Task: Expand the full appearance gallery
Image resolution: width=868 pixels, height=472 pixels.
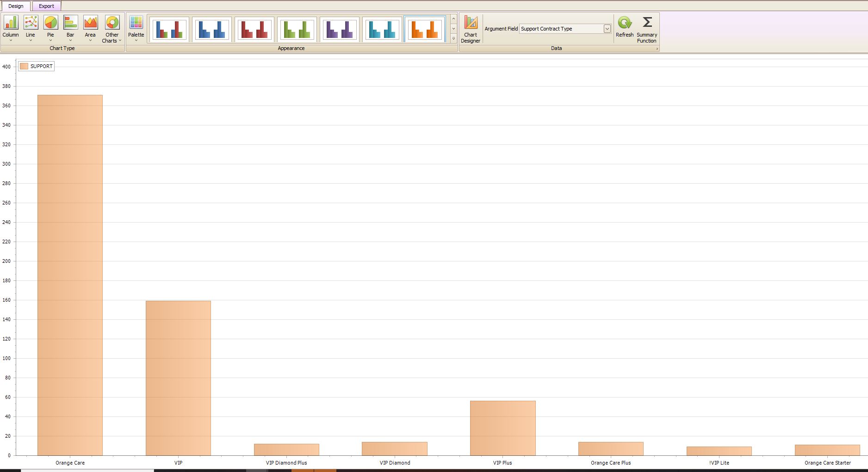Action: tap(453, 38)
